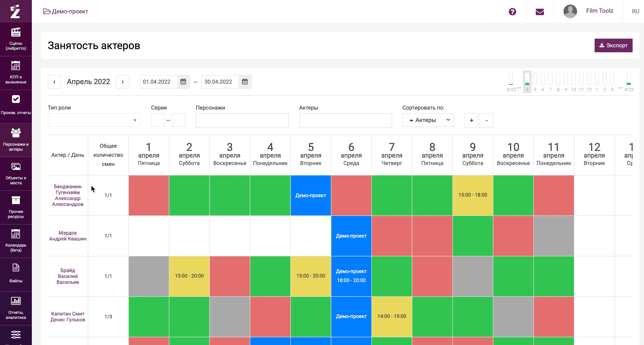
Task: Open КПП и вызывные section
Action: (16, 73)
